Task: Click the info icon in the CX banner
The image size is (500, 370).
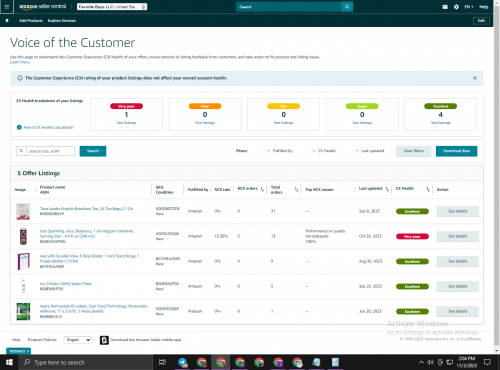Action: tap(20, 78)
